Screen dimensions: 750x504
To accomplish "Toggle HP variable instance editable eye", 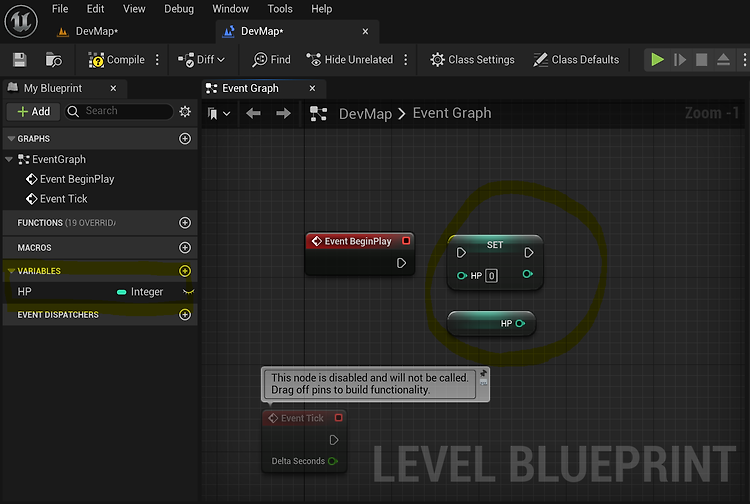I will (x=188, y=292).
